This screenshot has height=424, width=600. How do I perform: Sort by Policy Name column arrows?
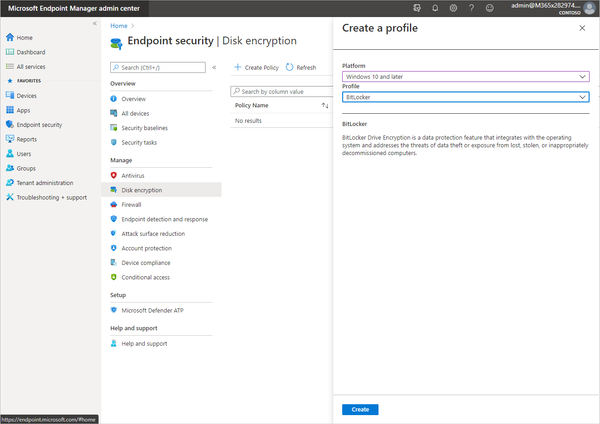tap(325, 105)
